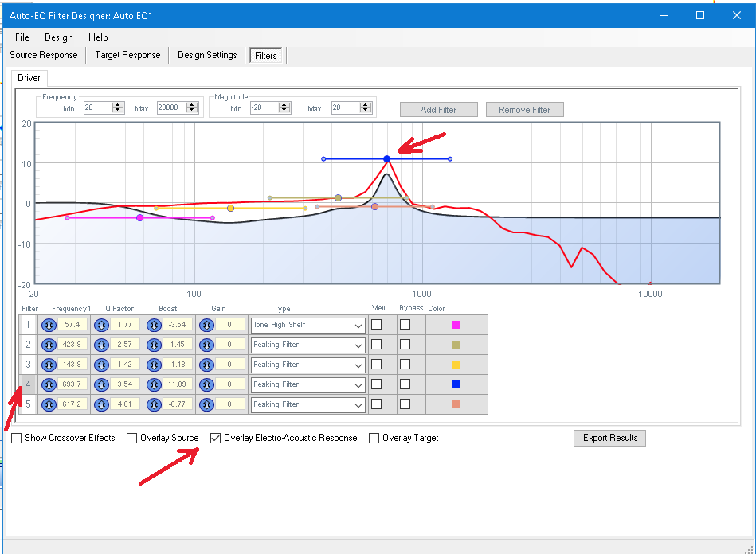Disable Overlay Electro-Acoustic Response checkbox
The width and height of the screenshot is (756, 554).
pyautogui.click(x=215, y=438)
